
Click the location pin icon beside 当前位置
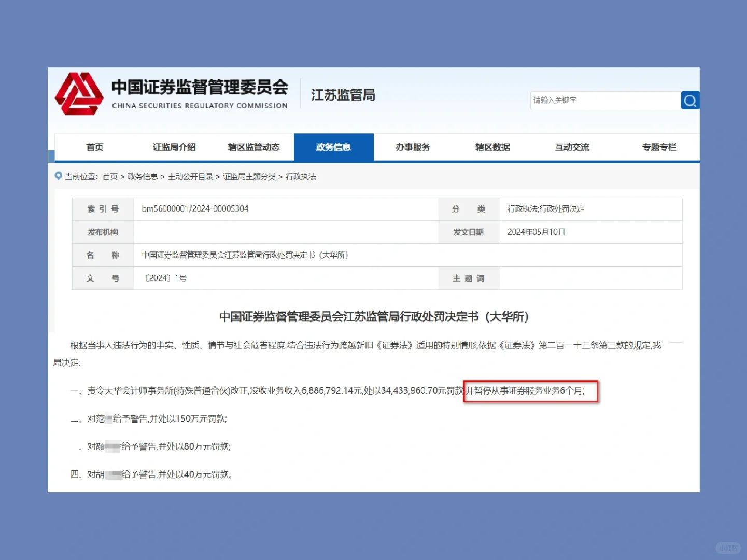point(59,176)
